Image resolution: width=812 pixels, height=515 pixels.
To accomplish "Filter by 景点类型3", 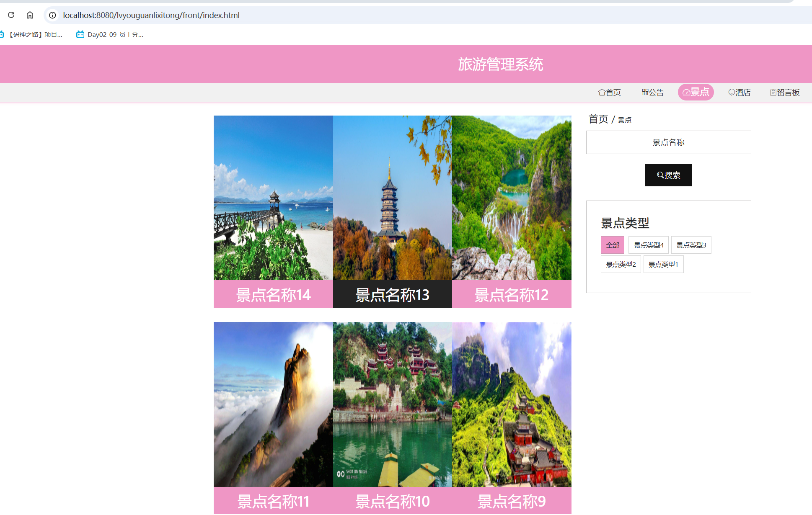I will tap(691, 245).
